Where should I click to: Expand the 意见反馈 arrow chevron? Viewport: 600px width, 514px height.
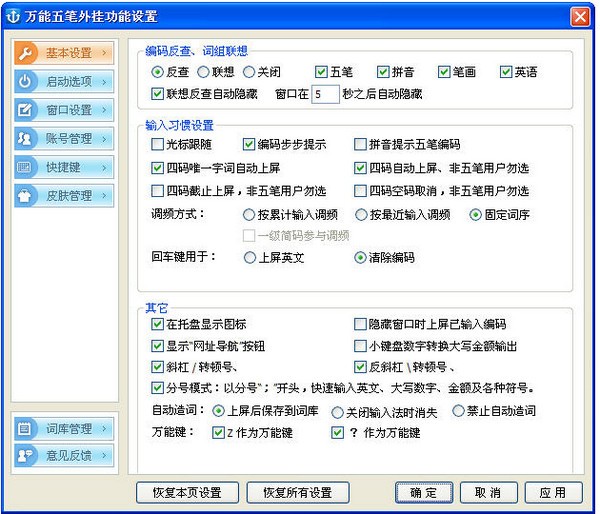tap(104, 456)
